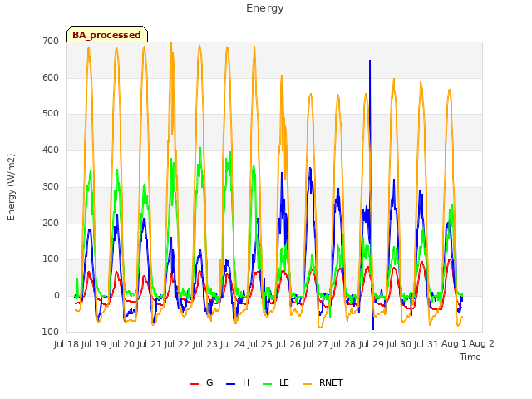The height and width of the screenshot is (399, 532).
Task: Click the Jul 21 x-axis date label
Action: click(x=150, y=344)
